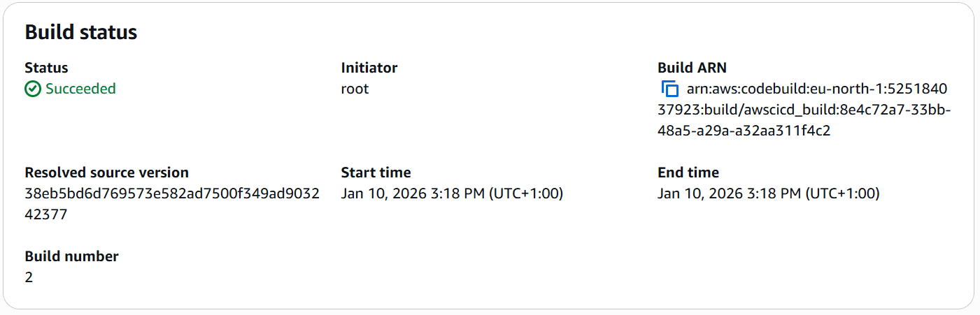
Task: Click the Start time field label
Action: click(x=376, y=173)
